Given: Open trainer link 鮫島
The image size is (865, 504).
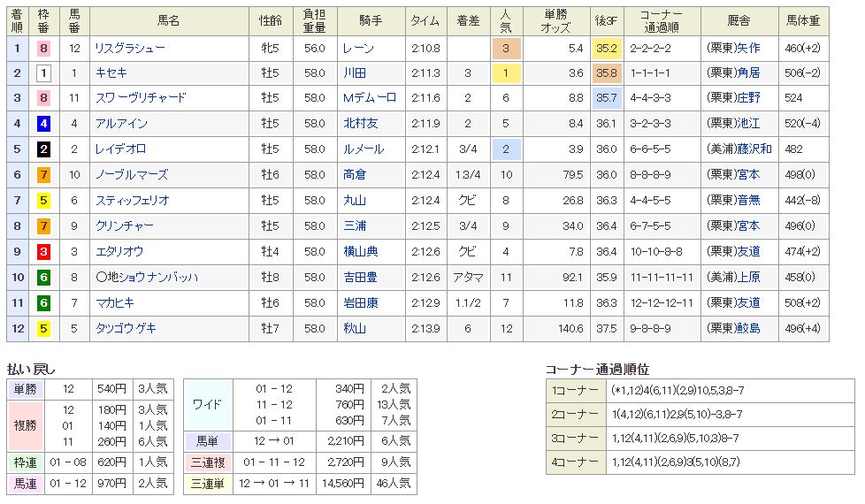Looking at the screenshot, I should [x=748, y=329].
